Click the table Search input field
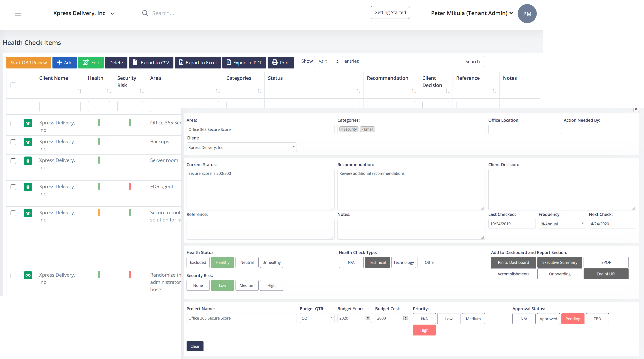This screenshot has width=644, height=359. point(511,61)
